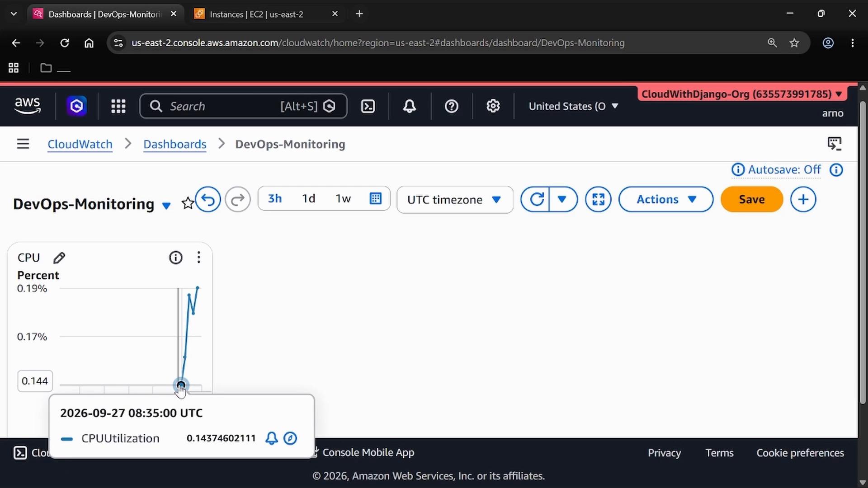
Task: Open the settings gear in AWS header
Action: 493,106
